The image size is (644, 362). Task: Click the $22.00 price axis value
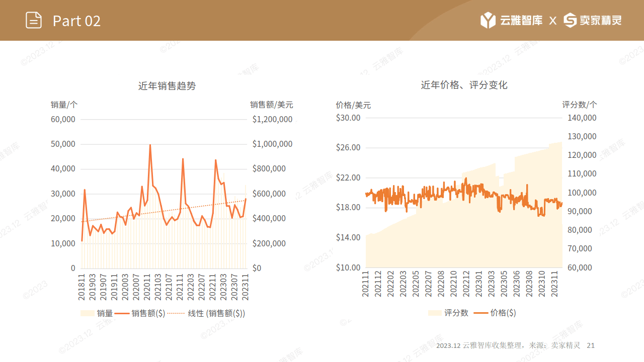click(x=348, y=177)
